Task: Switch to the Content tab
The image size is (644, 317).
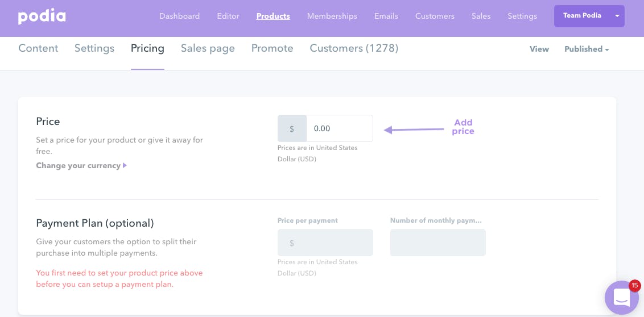Action: 38,48
